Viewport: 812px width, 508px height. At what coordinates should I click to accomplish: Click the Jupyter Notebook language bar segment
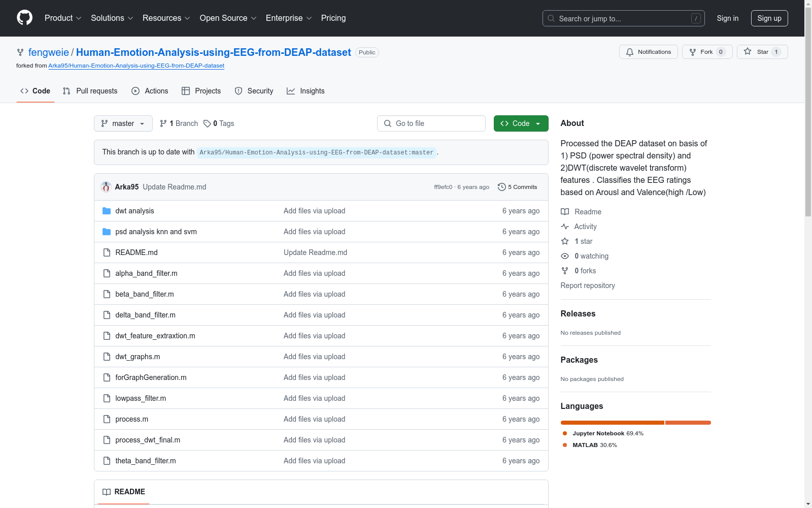(612, 423)
